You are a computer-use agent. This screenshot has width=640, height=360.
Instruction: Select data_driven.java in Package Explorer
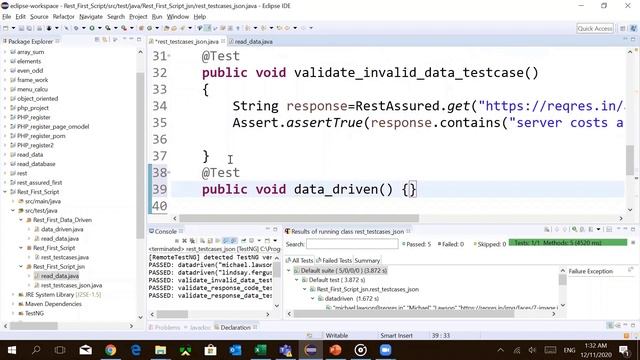62,229
